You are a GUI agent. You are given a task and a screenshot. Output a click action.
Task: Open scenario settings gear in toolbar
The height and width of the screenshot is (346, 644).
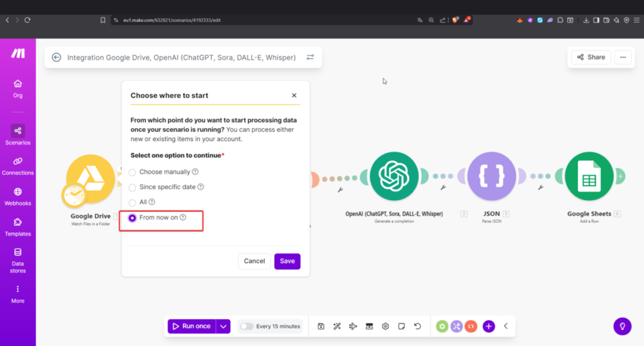[x=386, y=326]
